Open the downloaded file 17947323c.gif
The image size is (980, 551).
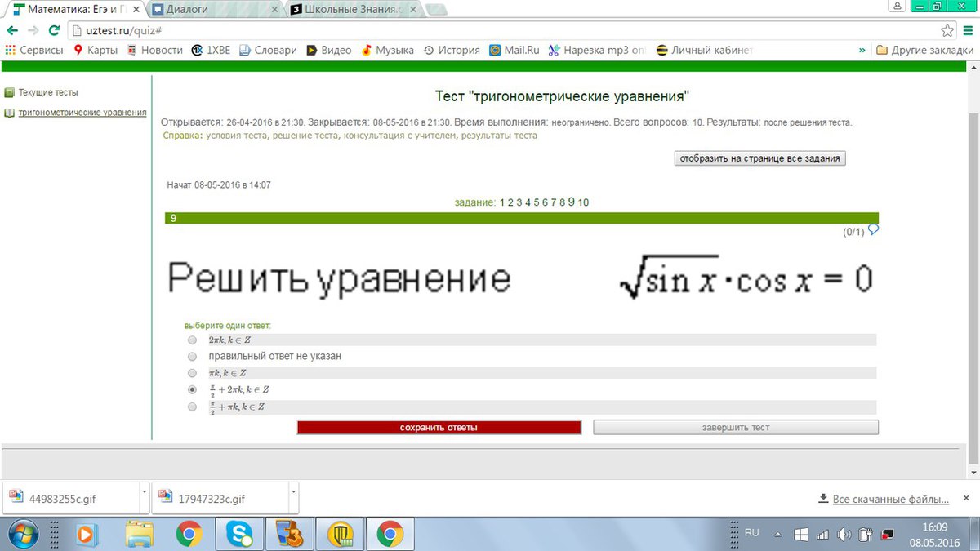(x=220, y=498)
